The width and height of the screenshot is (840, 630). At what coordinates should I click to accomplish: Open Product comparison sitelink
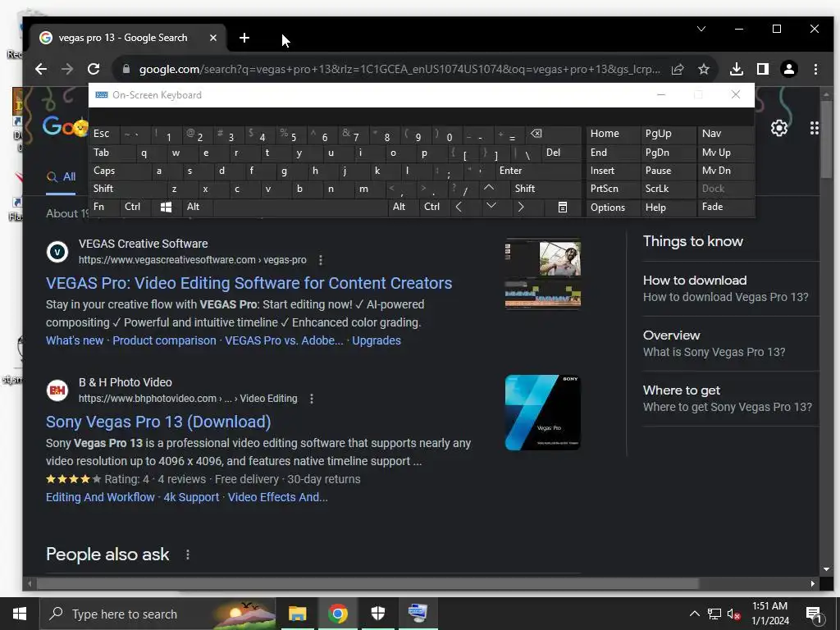[164, 340]
